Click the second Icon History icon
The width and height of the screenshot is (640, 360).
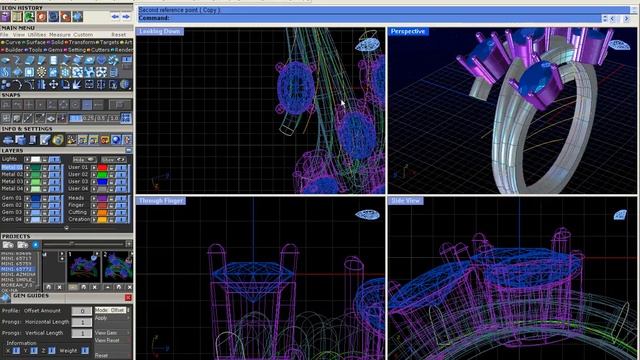coord(17,17)
